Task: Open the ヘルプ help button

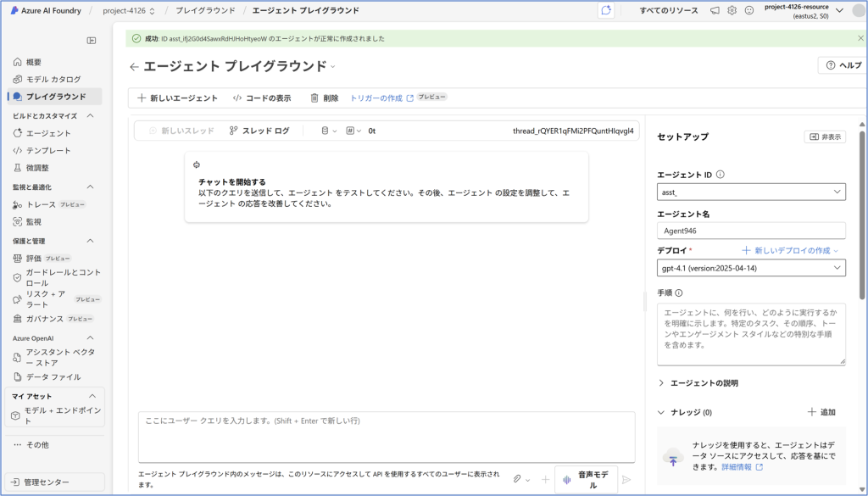Action: [842, 65]
